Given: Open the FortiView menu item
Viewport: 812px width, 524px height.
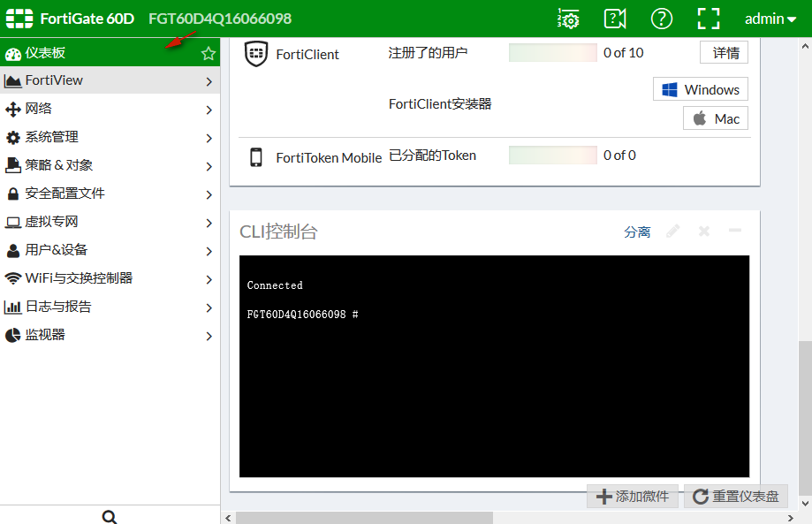Looking at the screenshot, I should click(110, 80).
